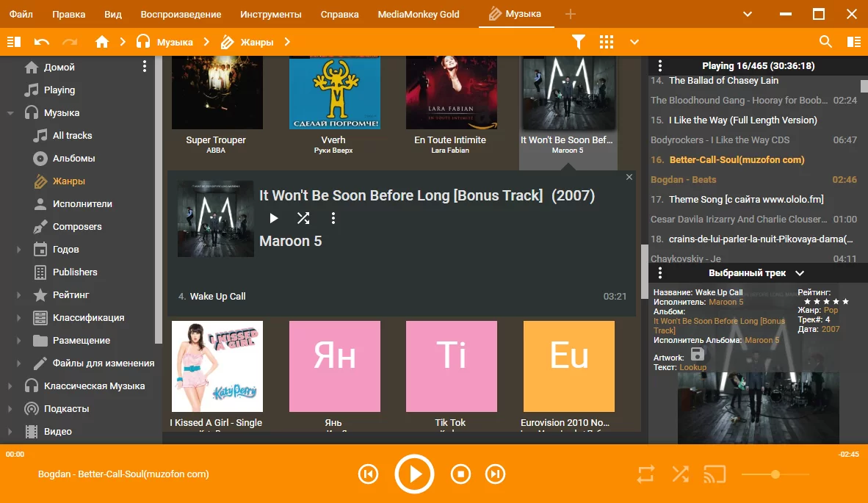
Task: Expand Файлы для изменения node
Action: point(19,363)
